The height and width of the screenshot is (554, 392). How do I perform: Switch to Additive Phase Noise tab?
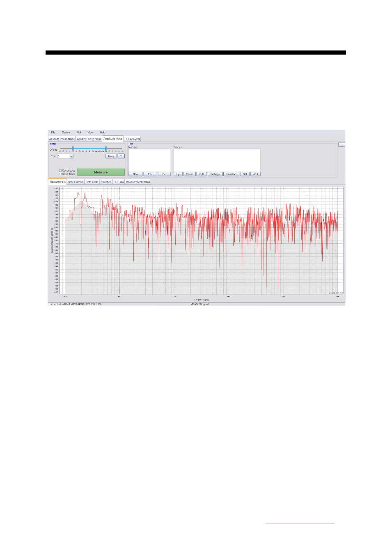coord(89,139)
